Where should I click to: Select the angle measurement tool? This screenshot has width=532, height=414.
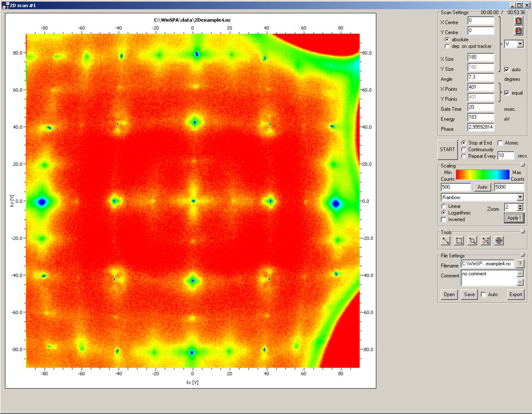tap(485, 241)
